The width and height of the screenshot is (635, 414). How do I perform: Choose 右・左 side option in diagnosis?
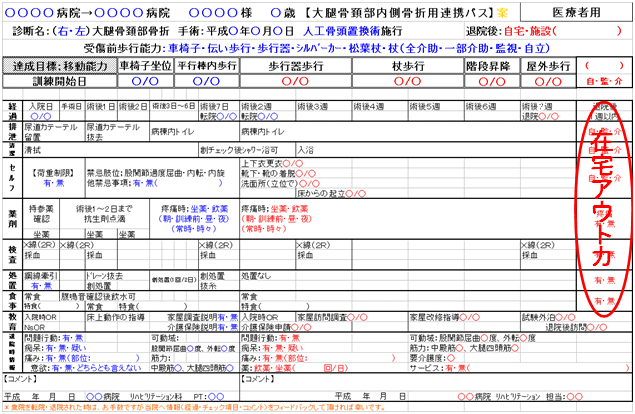(x=77, y=31)
